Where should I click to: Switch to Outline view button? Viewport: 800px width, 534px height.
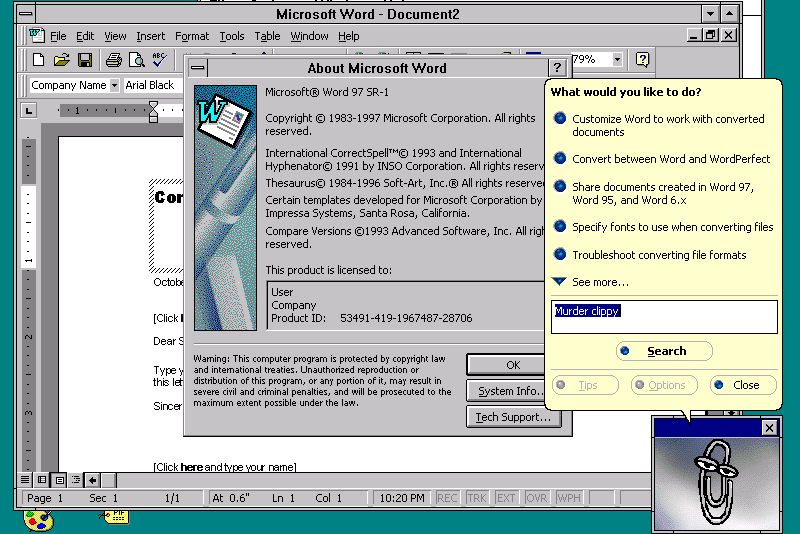pyautogui.click(x=76, y=479)
